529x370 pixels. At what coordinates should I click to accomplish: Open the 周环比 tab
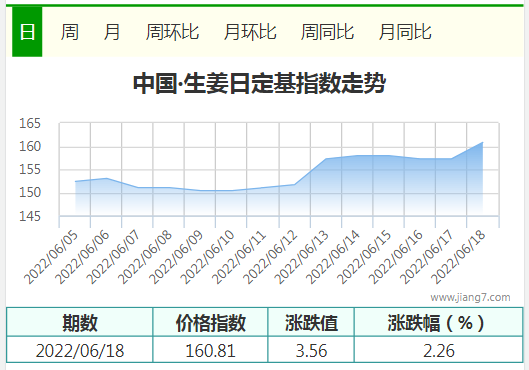click(x=172, y=32)
